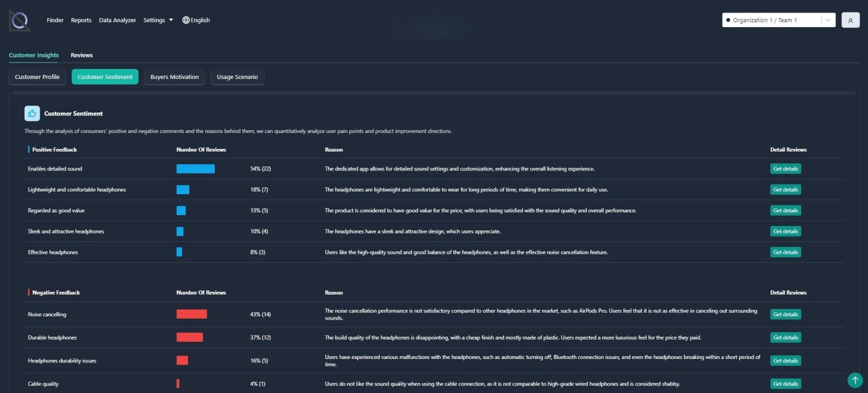Open the Customer Profile view
Image resolution: width=868 pixels, height=393 pixels.
(x=37, y=76)
